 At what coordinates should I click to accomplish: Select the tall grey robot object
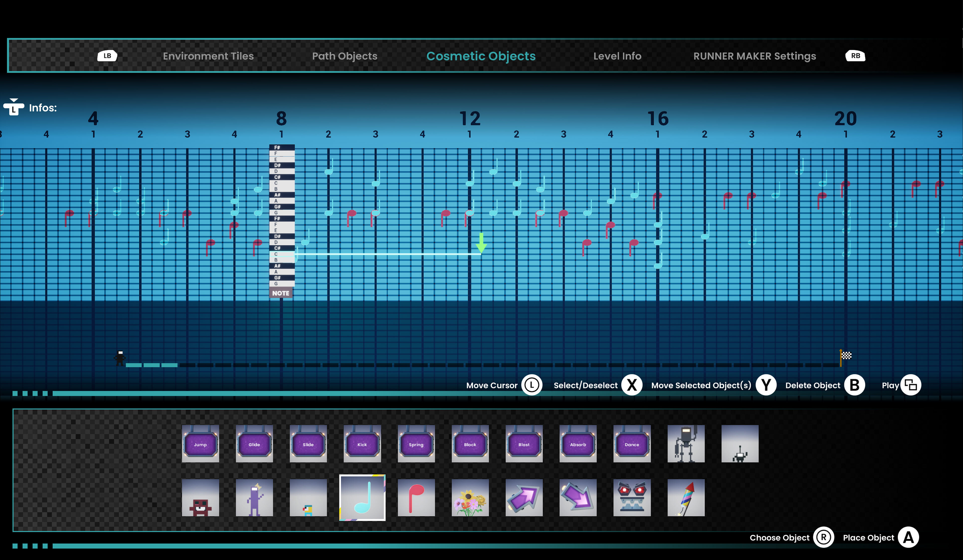point(686,444)
